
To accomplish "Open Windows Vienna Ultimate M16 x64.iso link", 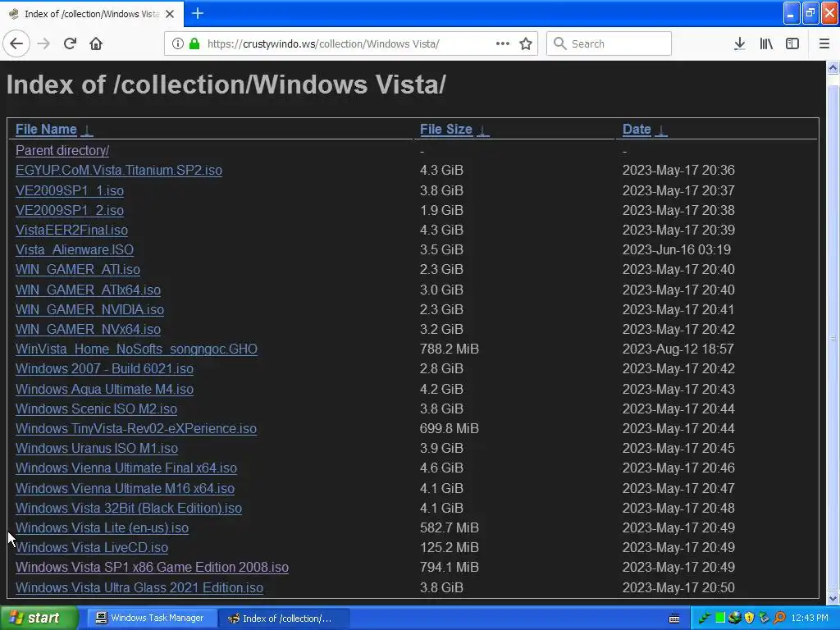I will coord(125,489).
